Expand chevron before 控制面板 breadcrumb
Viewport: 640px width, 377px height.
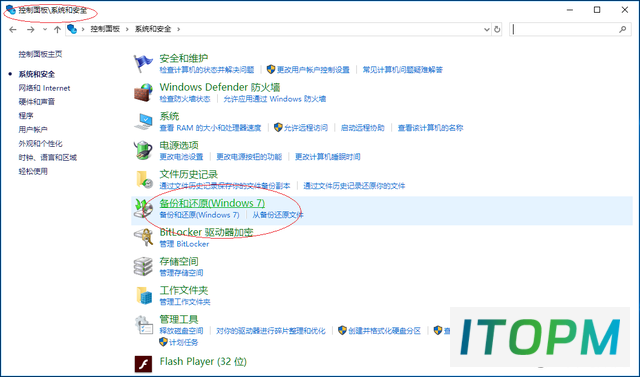(x=83, y=29)
